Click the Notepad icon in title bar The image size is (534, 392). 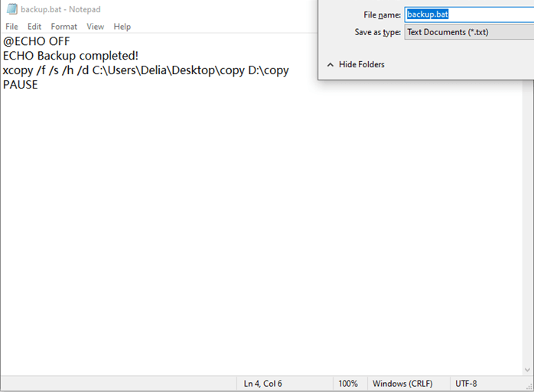(11, 9)
